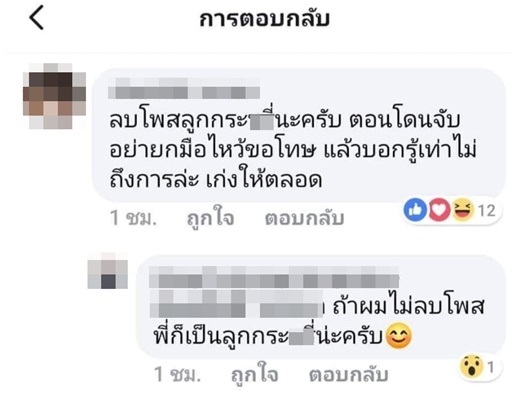
Task: Click the blue thumbs-up reaction icon
Action: pyautogui.click(x=415, y=210)
